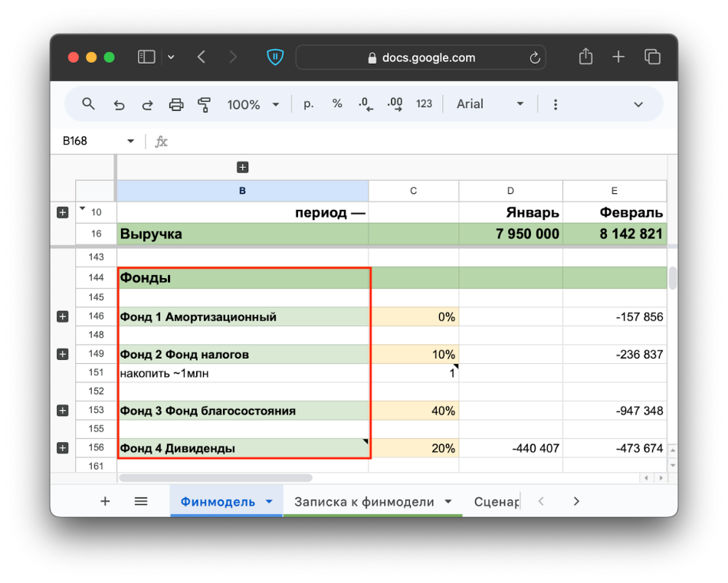The height and width of the screenshot is (583, 728).
Task: Decrease decimal places in toolbar
Action: pyautogui.click(x=366, y=104)
